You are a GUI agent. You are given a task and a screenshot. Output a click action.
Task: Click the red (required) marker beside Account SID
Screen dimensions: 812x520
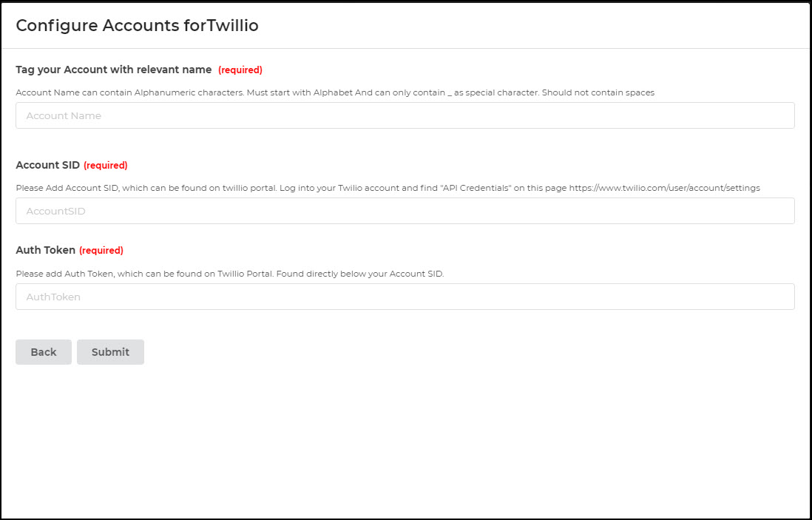click(105, 165)
